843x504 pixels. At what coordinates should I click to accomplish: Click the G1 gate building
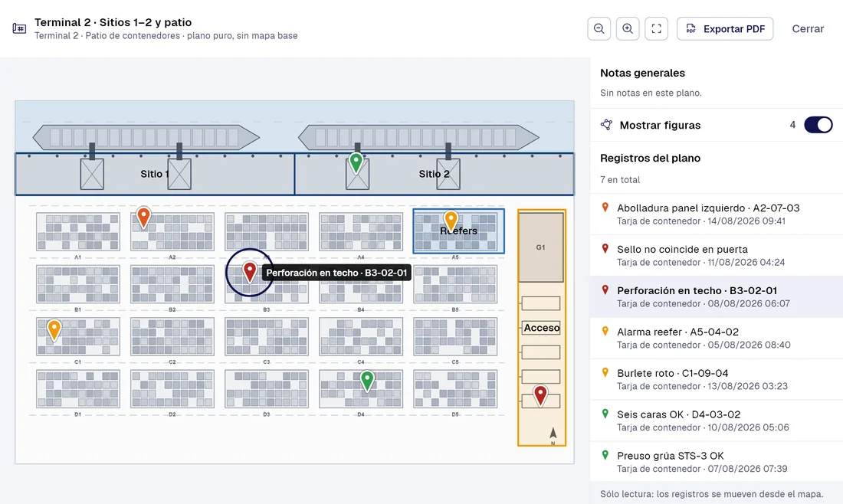click(x=541, y=247)
